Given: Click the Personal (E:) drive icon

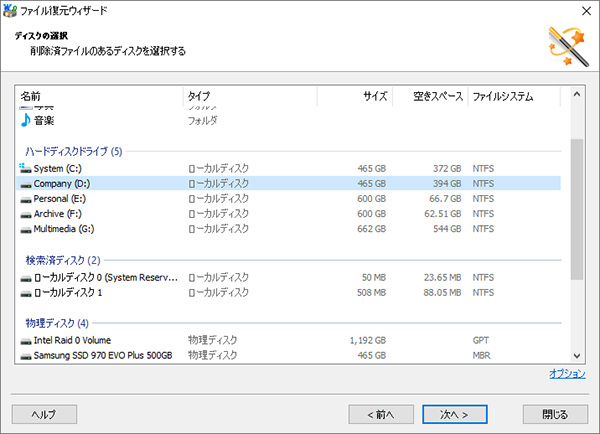Looking at the screenshot, I should [x=26, y=199].
